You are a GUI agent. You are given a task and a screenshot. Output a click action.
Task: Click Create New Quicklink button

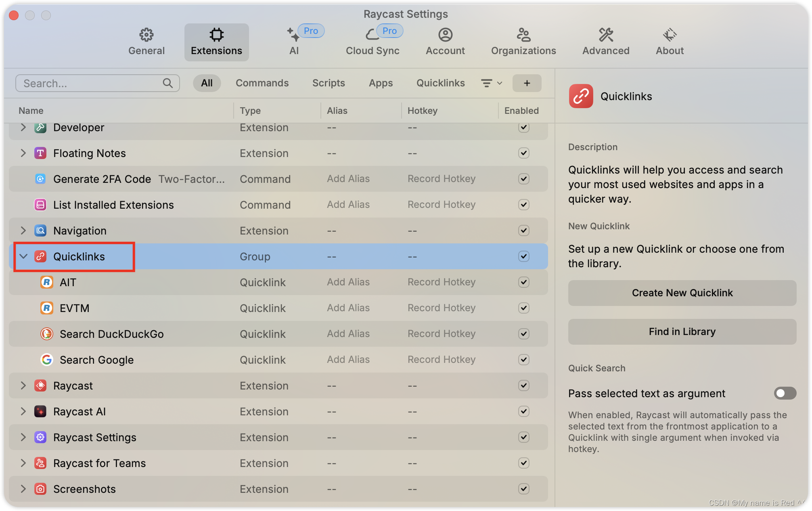click(682, 293)
